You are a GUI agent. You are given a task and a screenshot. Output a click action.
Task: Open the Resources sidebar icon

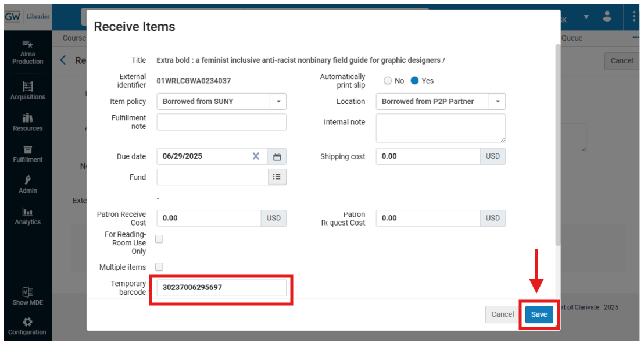27,121
